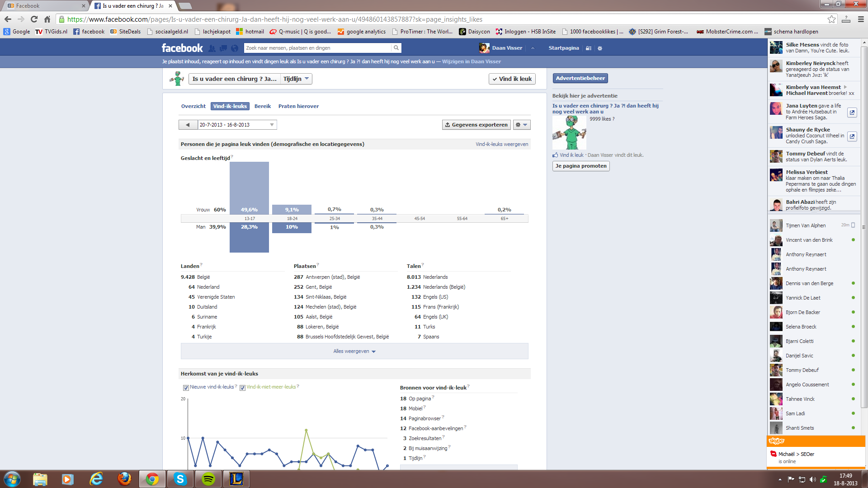Click the Skype logo in the chat sidebar
Screen dimensions: 868x488
(777, 441)
